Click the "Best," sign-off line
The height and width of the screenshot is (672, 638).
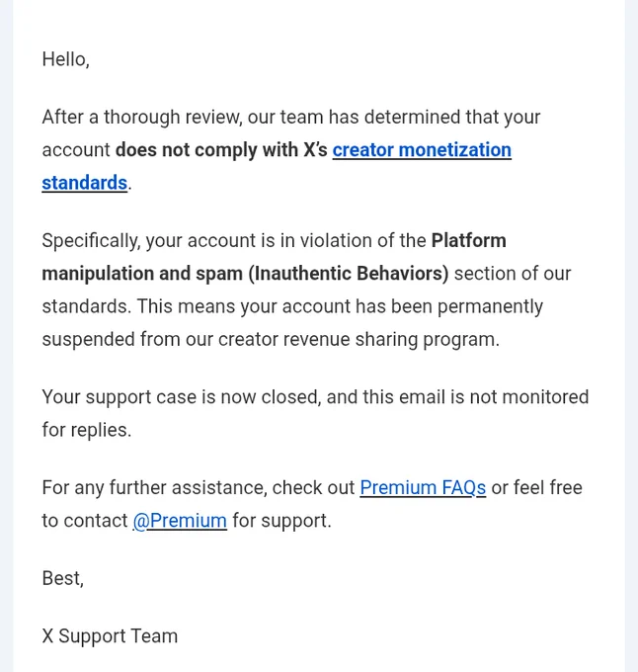[63, 578]
